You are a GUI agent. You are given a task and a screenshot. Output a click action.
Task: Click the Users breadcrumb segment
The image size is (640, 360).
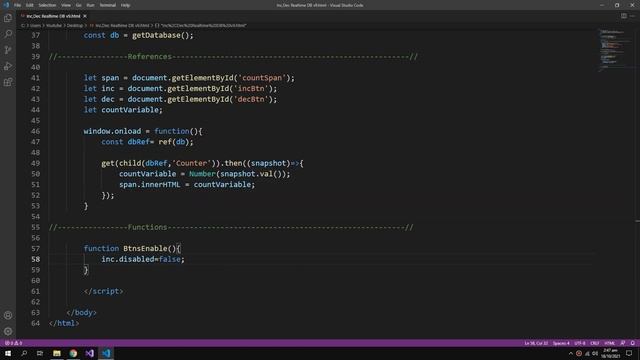tap(36, 25)
